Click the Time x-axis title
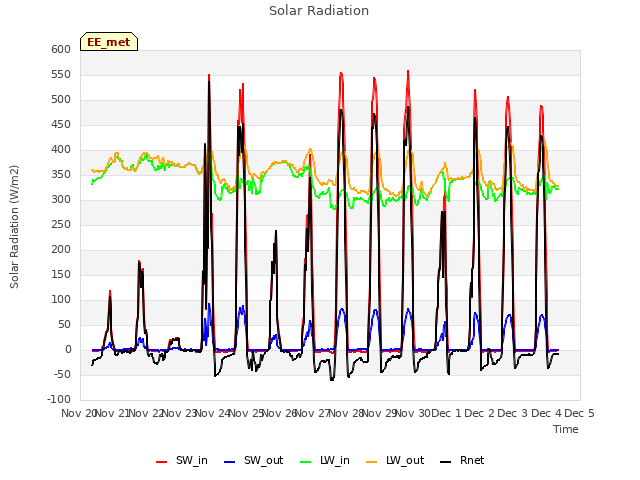640x480 pixels. tap(566, 429)
